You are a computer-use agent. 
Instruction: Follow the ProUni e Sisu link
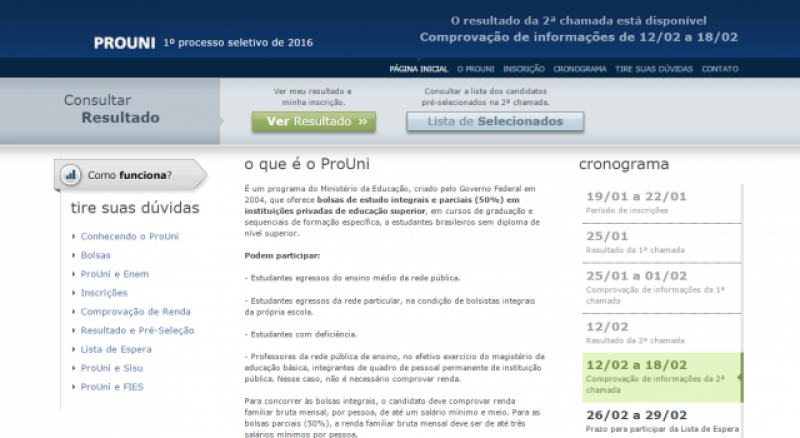(112, 368)
